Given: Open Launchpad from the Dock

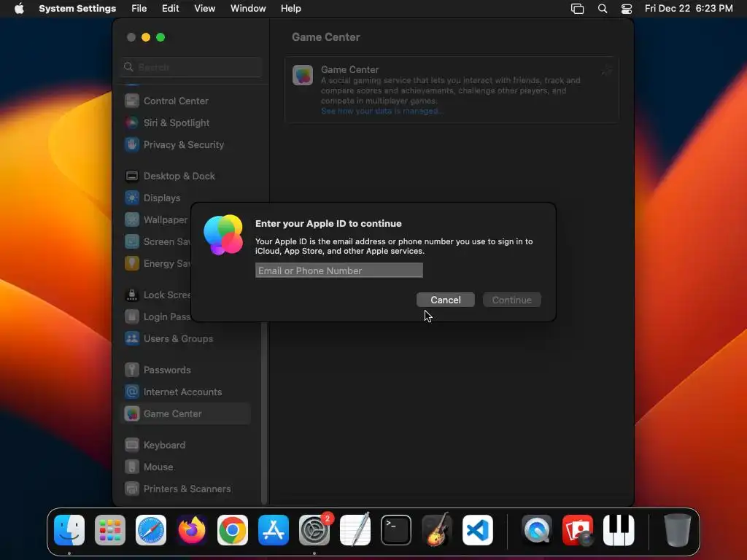Looking at the screenshot, I should pyautogui.click(x=110, y=530).
